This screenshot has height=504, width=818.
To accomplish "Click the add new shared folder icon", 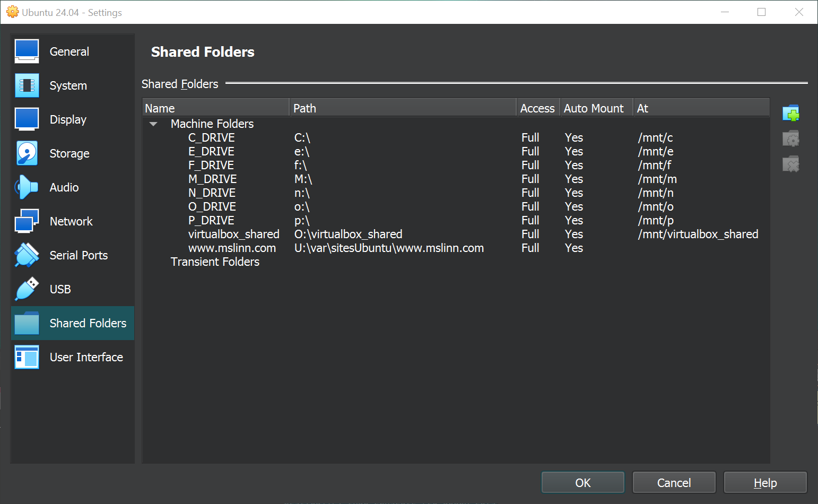I will [x=790, y=114].
